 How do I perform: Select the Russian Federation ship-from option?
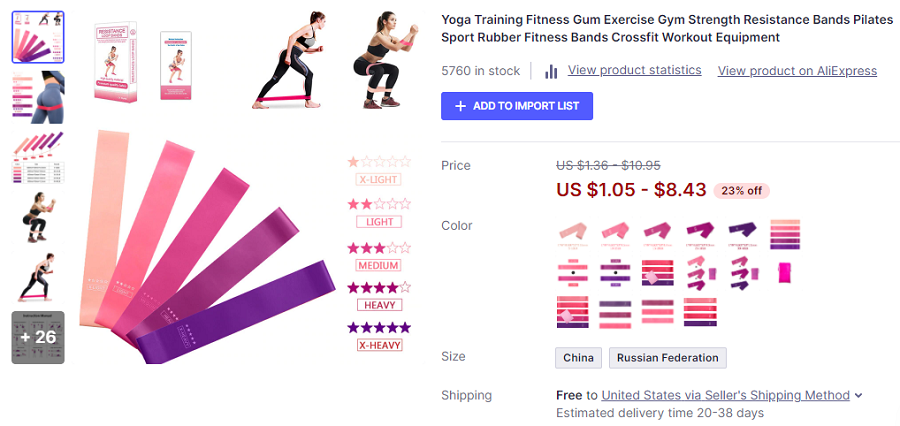point(668,358)
